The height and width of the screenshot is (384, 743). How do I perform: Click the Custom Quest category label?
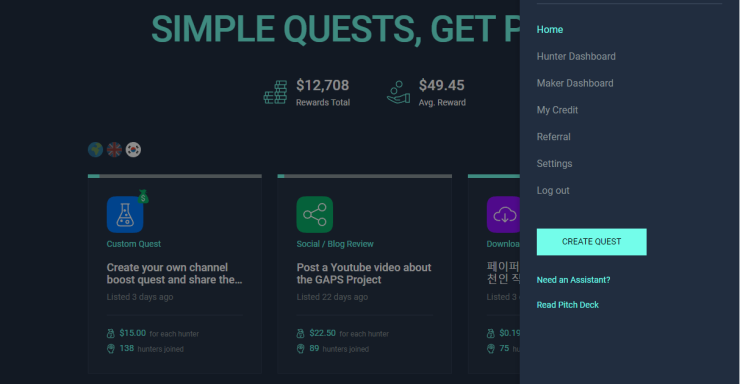click(x=134, y=244)
